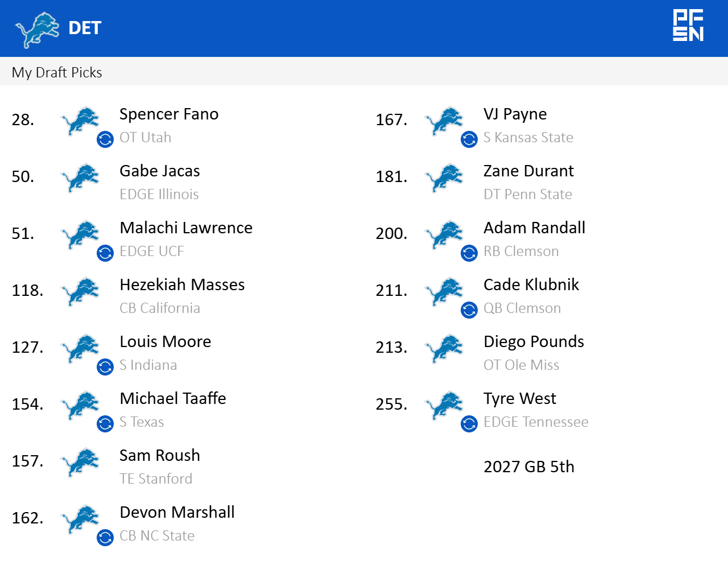The image size is (728, 561).
Task: Click the swap icon for Tyre West
Action: tap(469, 424)
